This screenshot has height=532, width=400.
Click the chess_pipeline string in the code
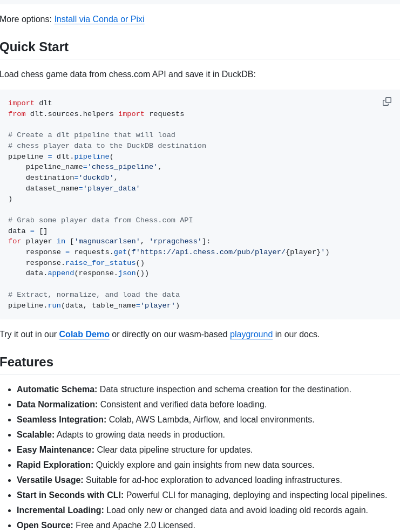(x=123, y=167)
